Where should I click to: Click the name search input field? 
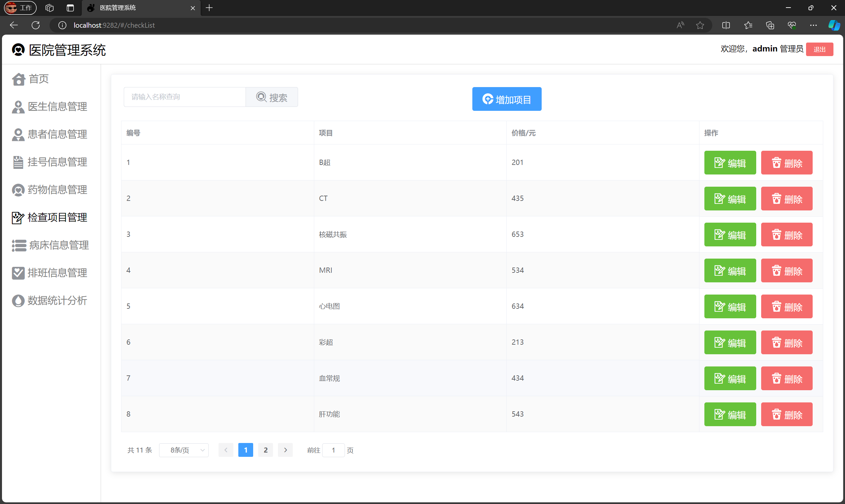[x=185, y=97]
